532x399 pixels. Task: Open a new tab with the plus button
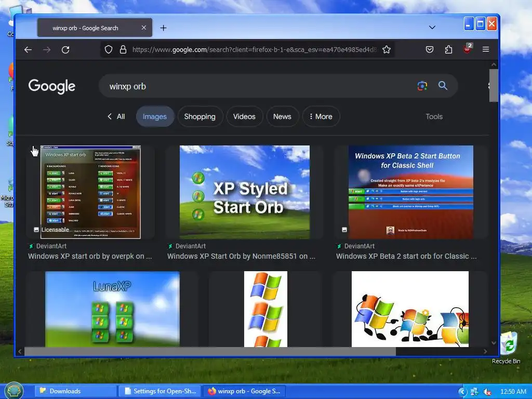(163, 28)
